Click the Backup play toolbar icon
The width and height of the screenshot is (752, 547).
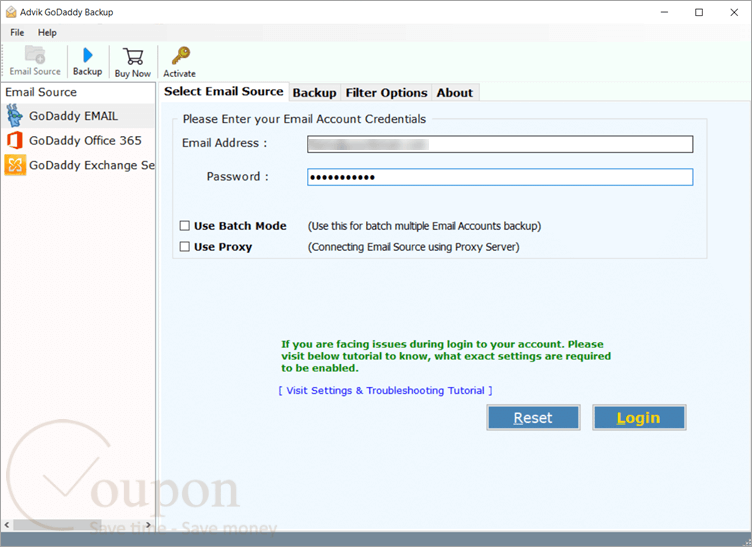87,55
